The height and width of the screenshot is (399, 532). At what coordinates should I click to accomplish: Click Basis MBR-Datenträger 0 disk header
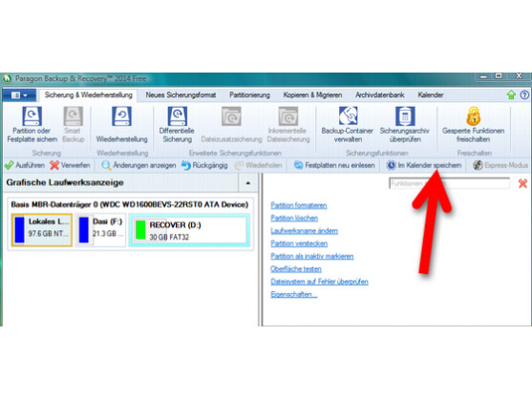click(x=130, y=205)
